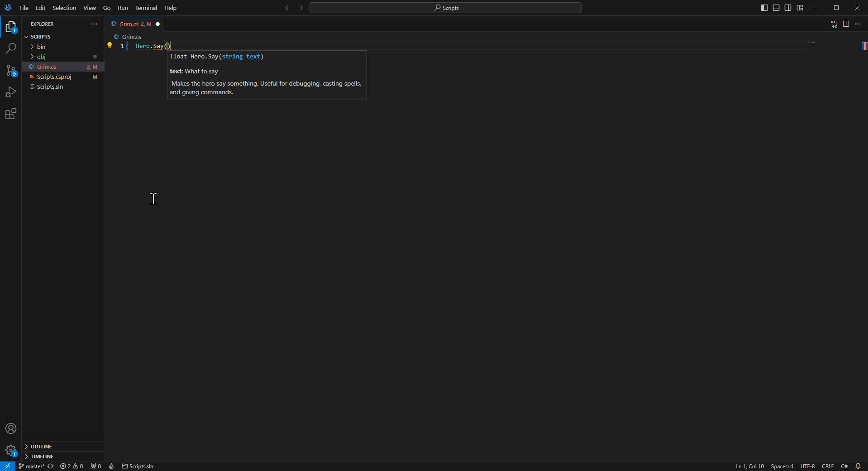Screen dimensions: 868x471
Task: Click line number 1 in the gutter
Action: [122, 46]
